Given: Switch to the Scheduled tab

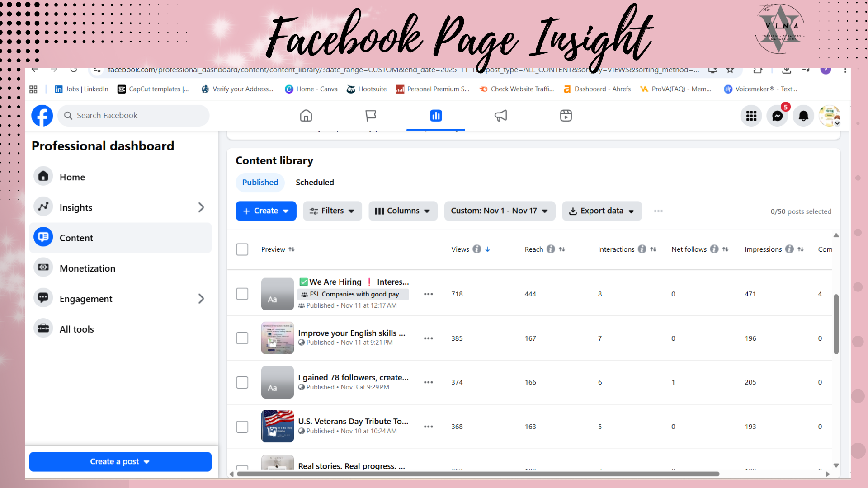Looking at the screenshot, I should [x=315, y=183].
